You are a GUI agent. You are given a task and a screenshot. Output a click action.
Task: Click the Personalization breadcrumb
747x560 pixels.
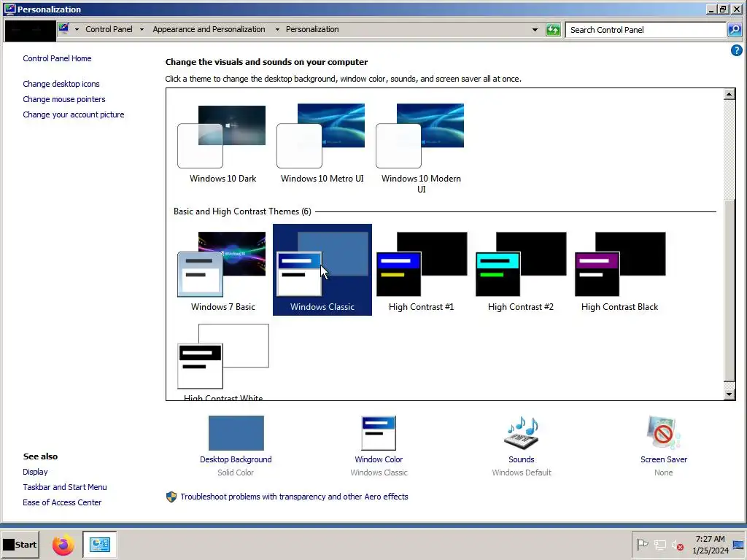[312, 29]
